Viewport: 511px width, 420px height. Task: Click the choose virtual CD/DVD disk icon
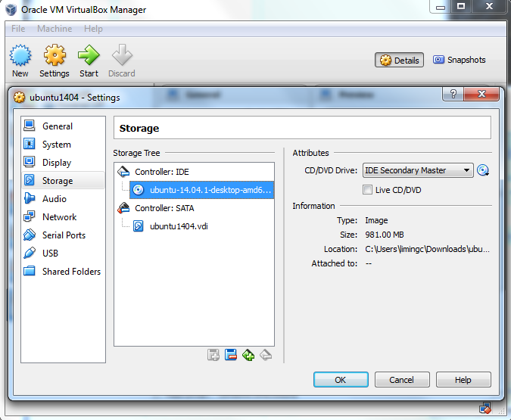point(483,170)
